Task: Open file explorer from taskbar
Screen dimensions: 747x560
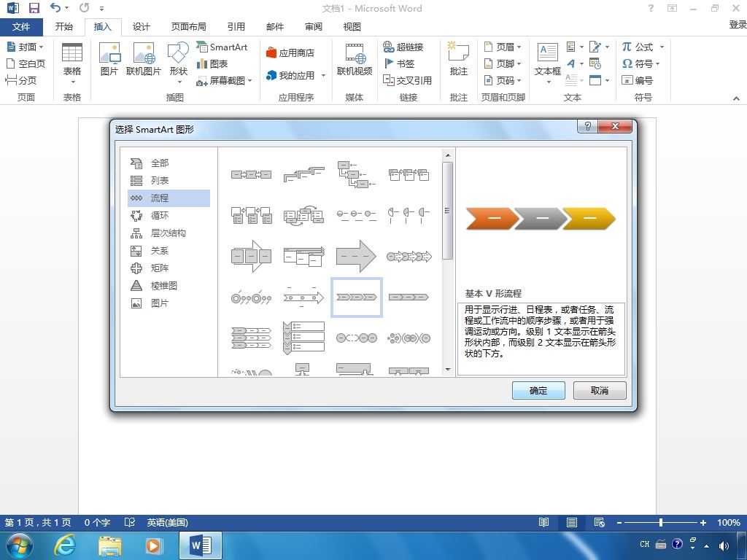Action: (109, 545)
